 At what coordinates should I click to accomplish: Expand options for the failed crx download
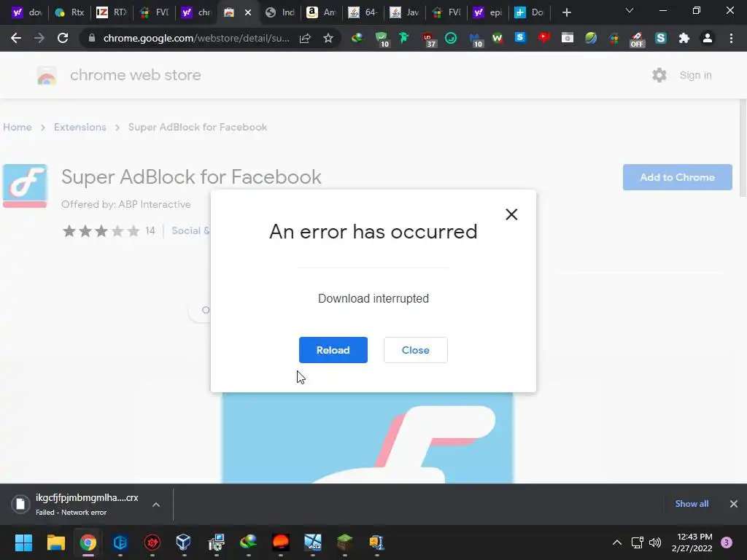(x=156, y=505)
